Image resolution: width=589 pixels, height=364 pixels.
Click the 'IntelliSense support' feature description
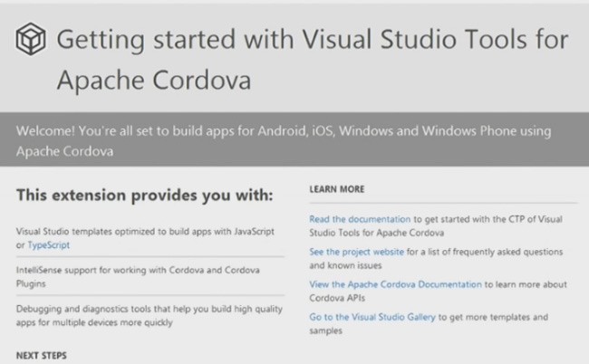coord(138,276)
